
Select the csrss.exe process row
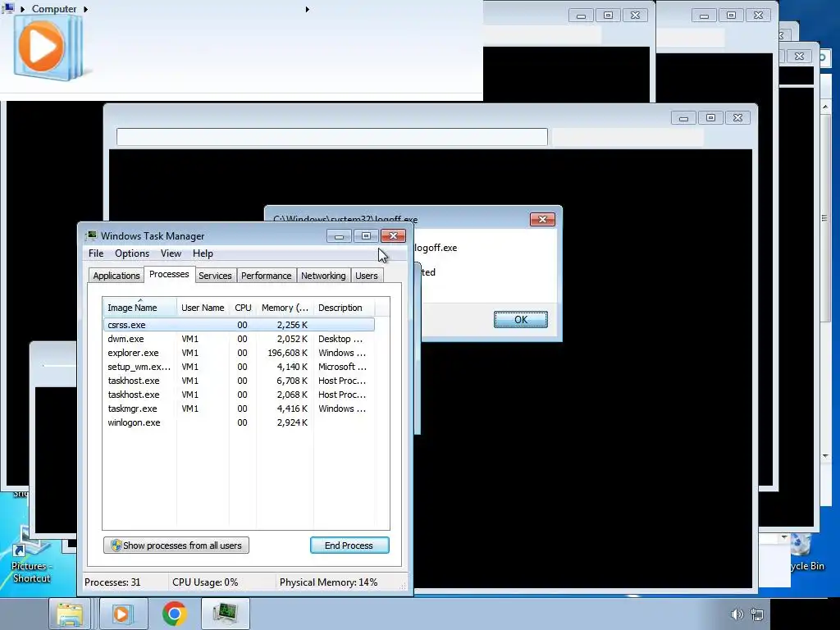coord(239,325)
